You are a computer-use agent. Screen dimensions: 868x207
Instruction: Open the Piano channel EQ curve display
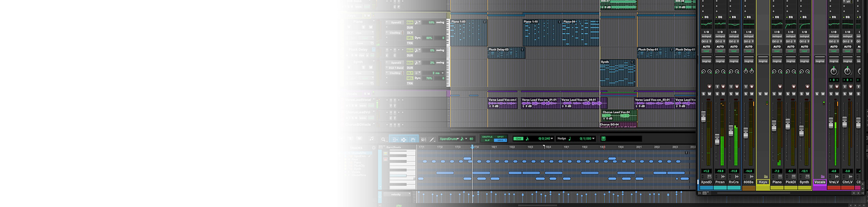click(777, 23)
